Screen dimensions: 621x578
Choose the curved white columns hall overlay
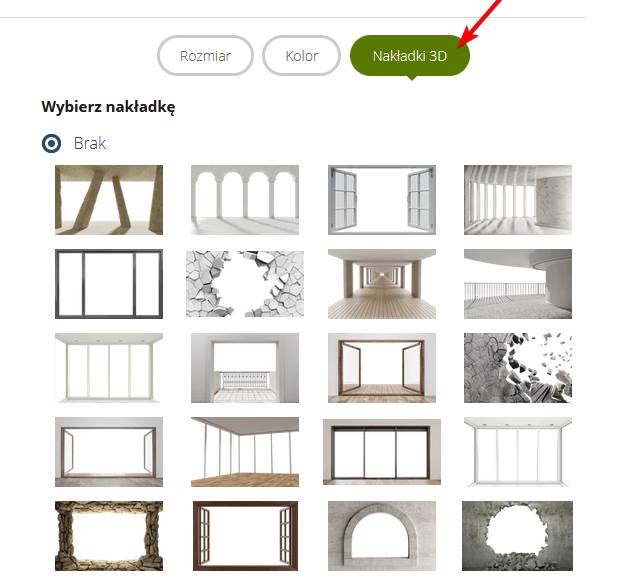pyautogui.click(x=518, y=200)
